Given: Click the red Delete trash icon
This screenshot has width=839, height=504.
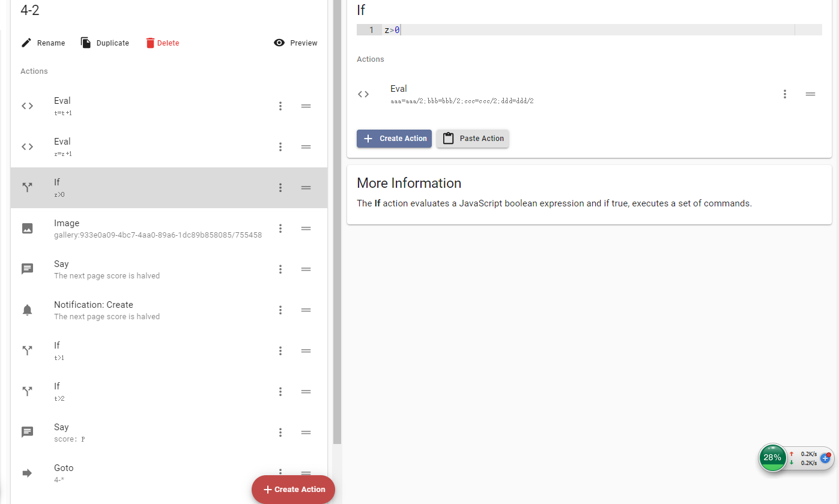Looking at the screenshot, I should pyautogui.click(x=150, y=43).
